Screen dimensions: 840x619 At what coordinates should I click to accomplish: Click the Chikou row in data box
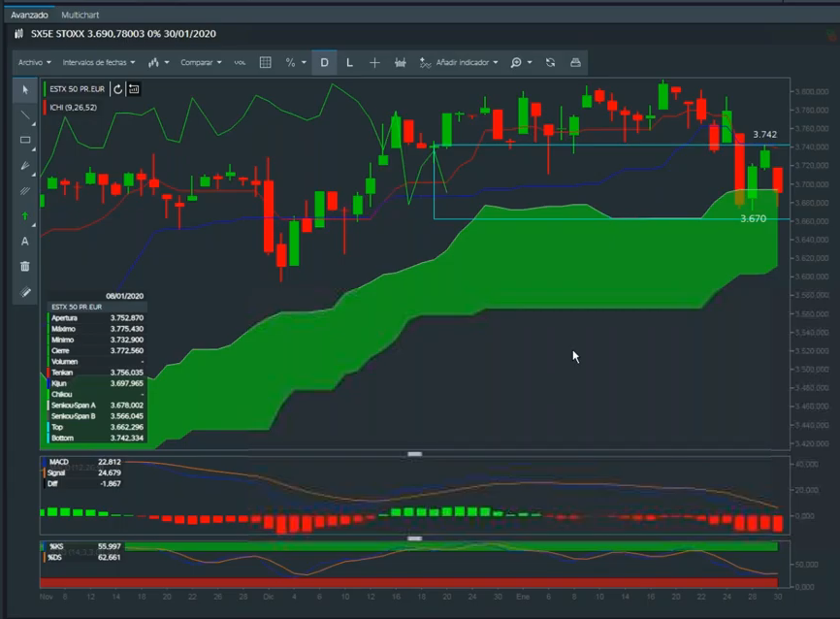[x=97, y=395]
